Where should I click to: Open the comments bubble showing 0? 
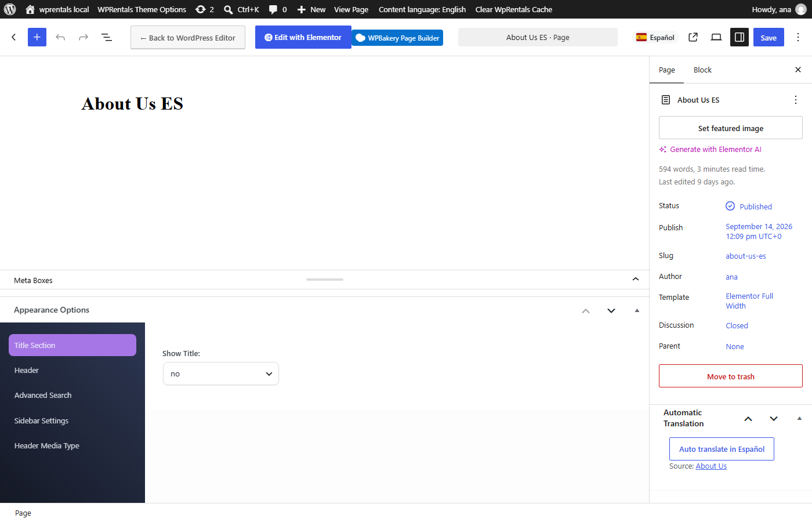[x=278, y=9]
